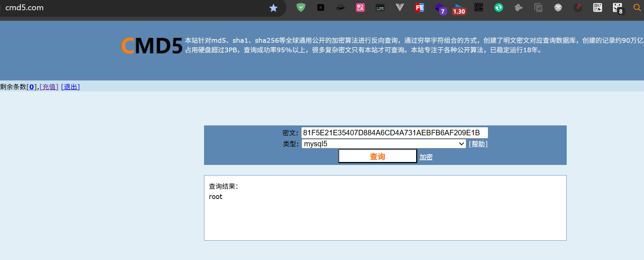Screen dimensions: 644x260
Task: Click the bookmark star in address bar
Action: click(273, 8)
